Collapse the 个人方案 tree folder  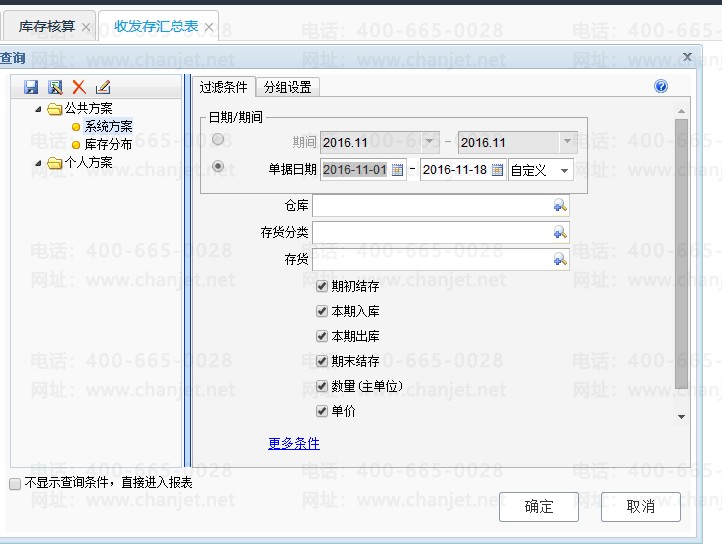(38, 163)
